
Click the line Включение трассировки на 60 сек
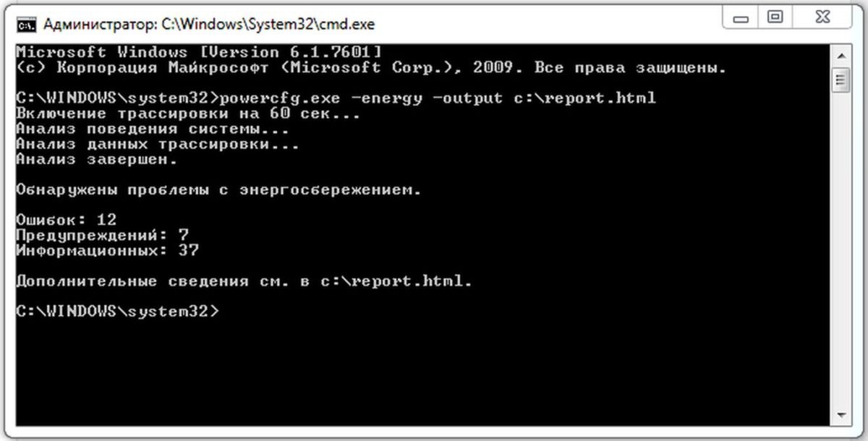click(x=188, y=114)
